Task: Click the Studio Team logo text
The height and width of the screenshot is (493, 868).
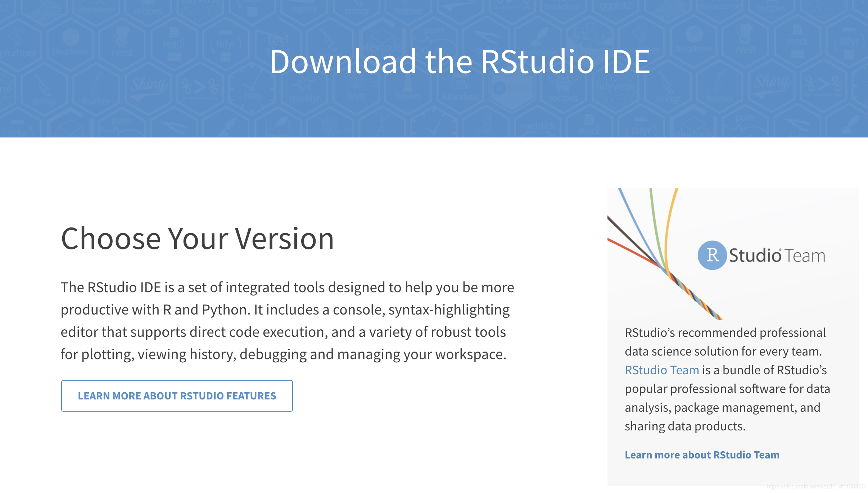Action: (777, 255)
